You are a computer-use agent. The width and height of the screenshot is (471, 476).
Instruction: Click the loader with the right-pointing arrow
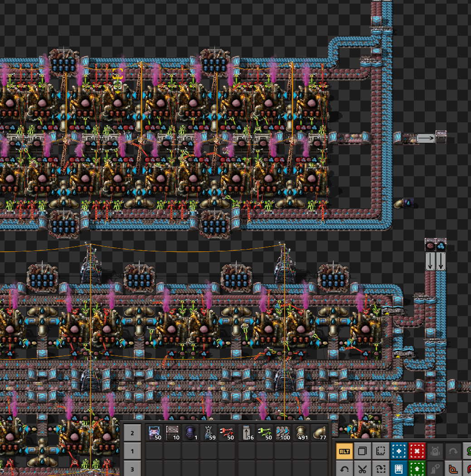pos(425,138)
